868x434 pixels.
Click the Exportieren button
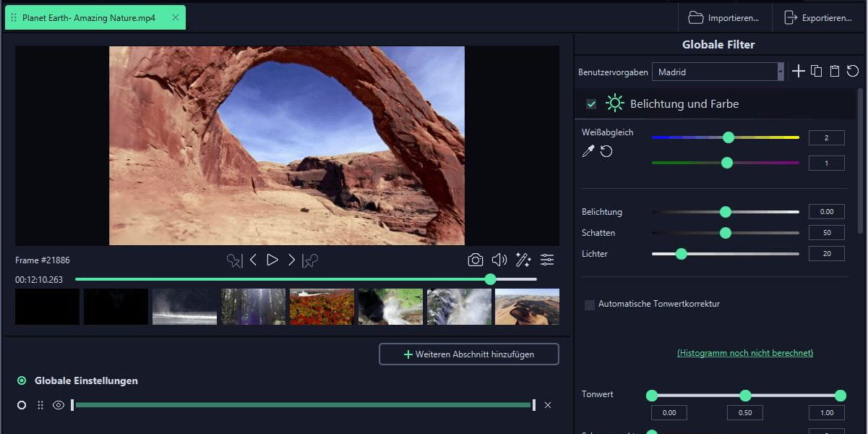click(x=818, y=17)
